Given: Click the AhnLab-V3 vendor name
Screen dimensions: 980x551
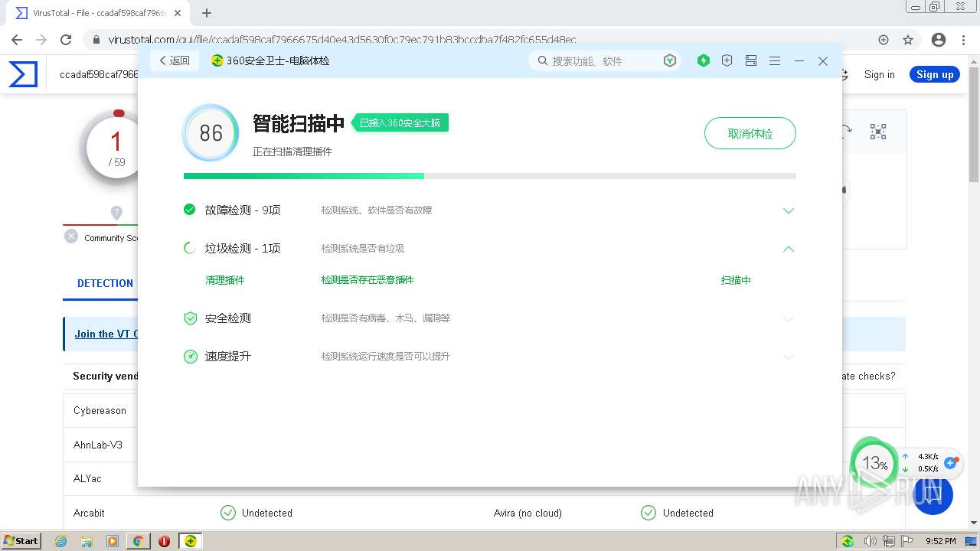Looking at the screenshot, I should coord(98,445).
